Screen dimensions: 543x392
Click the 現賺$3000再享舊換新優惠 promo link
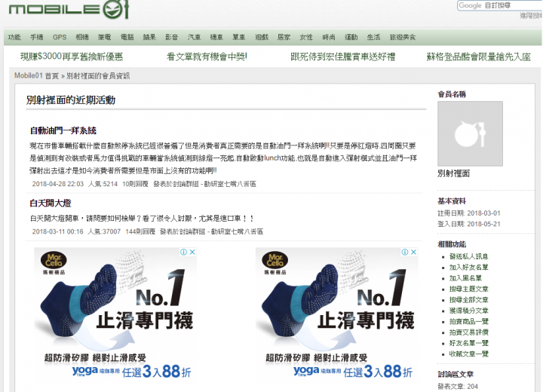(72, 57)
